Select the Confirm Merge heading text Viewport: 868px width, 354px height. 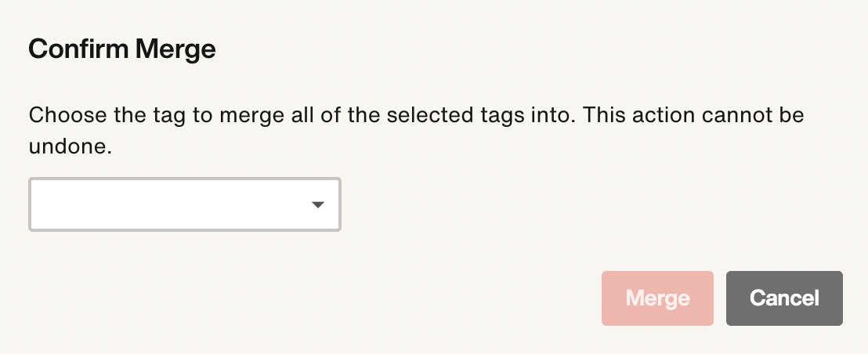122,49
